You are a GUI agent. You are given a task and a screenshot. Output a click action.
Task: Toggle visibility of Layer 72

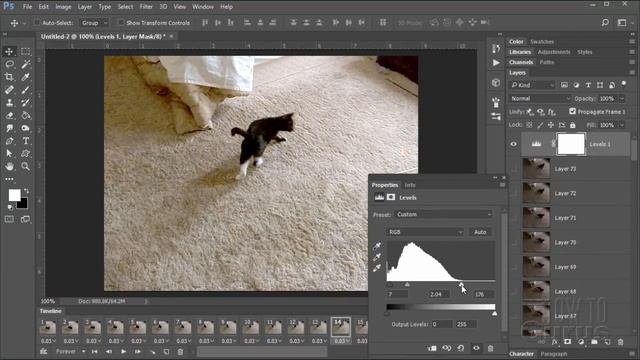513,193
